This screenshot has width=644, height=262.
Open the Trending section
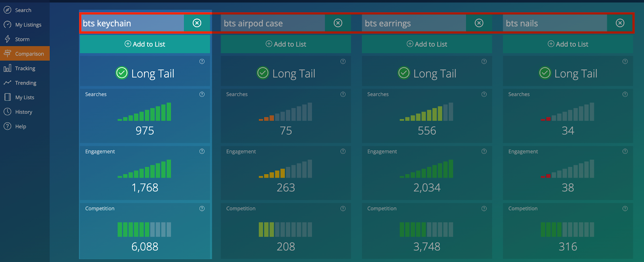25,83
